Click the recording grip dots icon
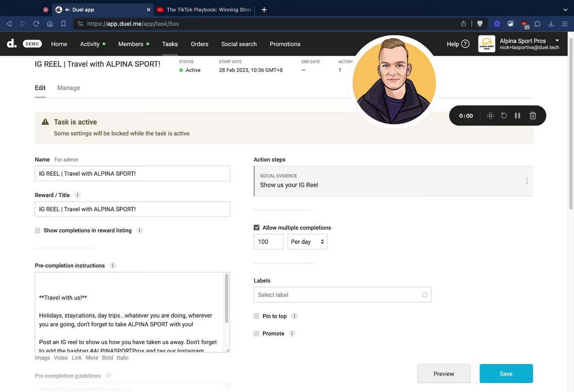Image resolution: width=574 pixels, height=392 pixels. point(490,116)
